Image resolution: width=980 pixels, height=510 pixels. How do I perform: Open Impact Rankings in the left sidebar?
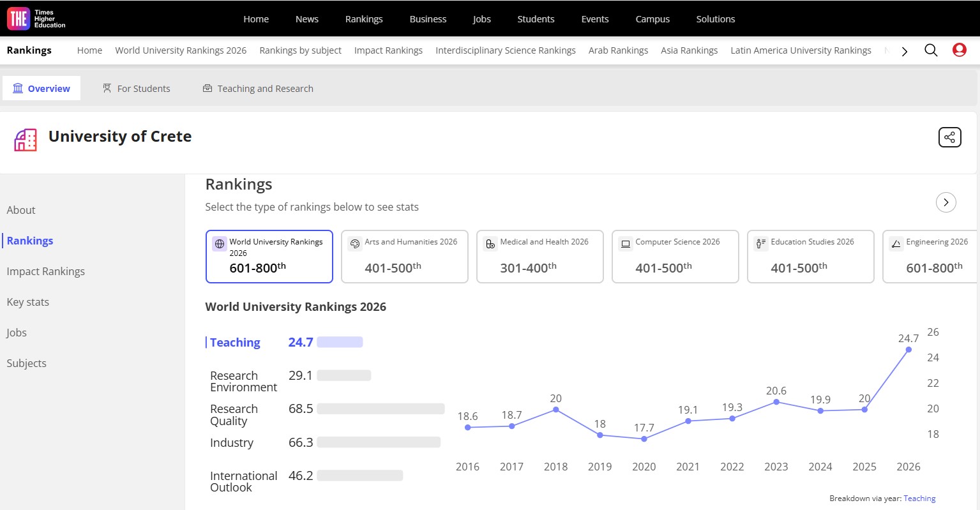[x=45, y=271]
